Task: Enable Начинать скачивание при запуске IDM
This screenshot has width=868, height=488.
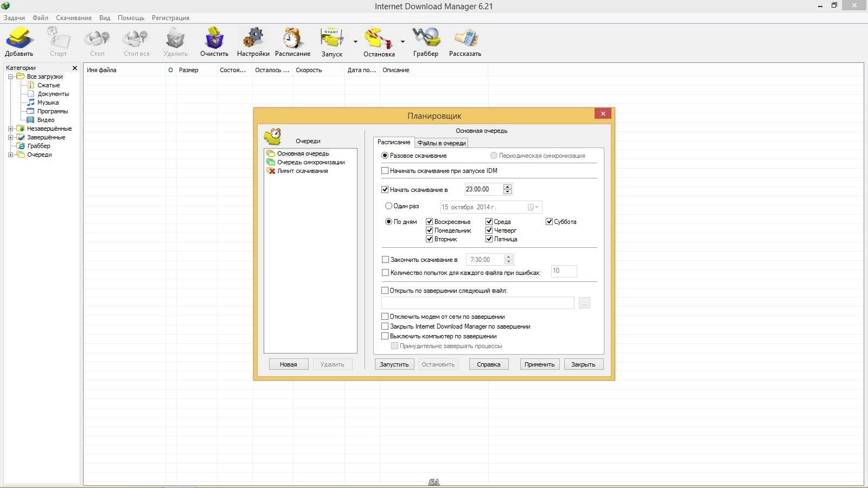Action: [385, 171]
